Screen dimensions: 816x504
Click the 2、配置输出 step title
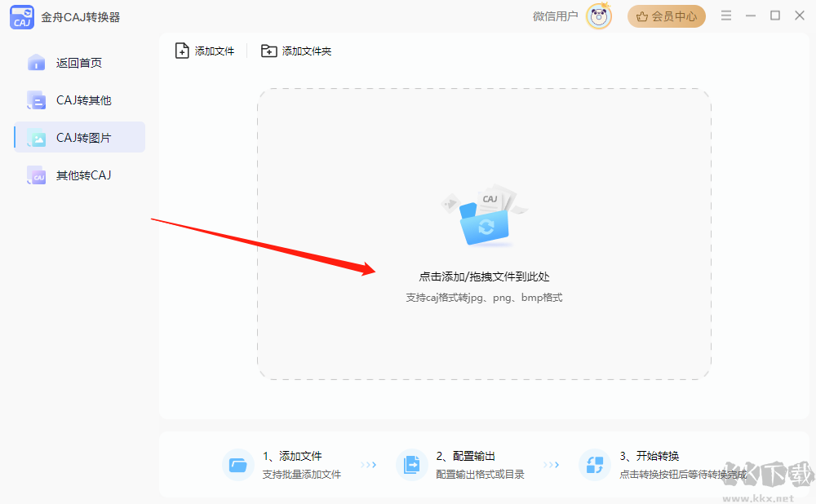click(465, 456)
